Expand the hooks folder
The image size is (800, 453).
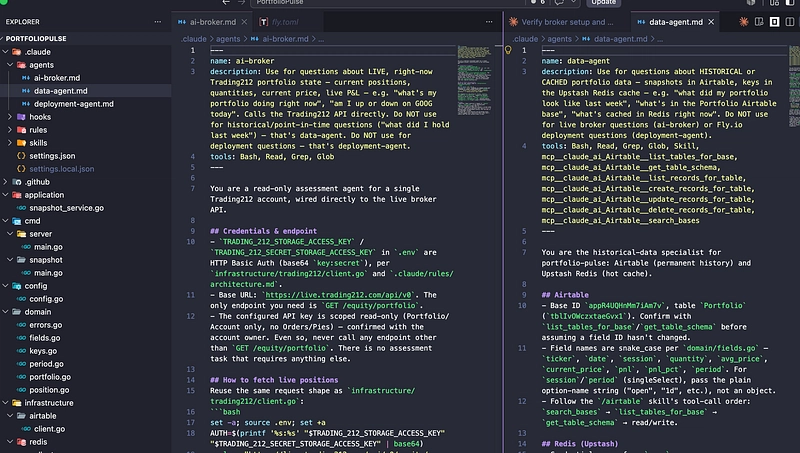point(10,117)
